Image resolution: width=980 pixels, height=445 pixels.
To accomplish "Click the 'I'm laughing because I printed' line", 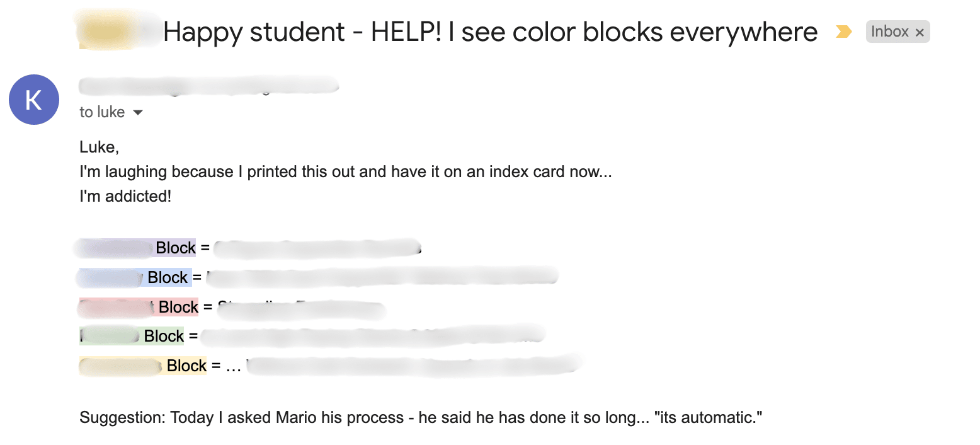I will pos(345,171).
